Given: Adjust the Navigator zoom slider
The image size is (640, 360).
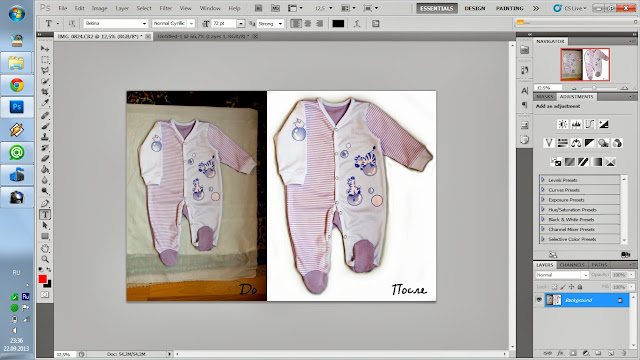Looking at the screenshot, I should pos(594,88).
